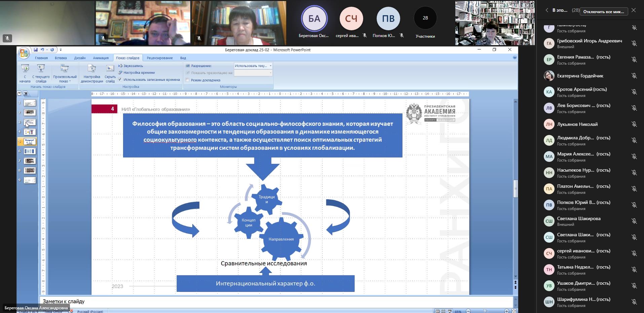644x313 pixels.
Task: Select slide 7 thumbnail in slide panel
Action: 30,161
